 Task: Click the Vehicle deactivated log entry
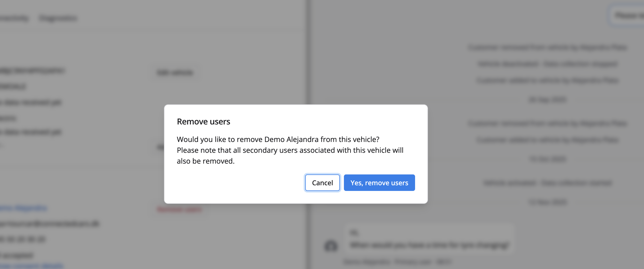548,64
